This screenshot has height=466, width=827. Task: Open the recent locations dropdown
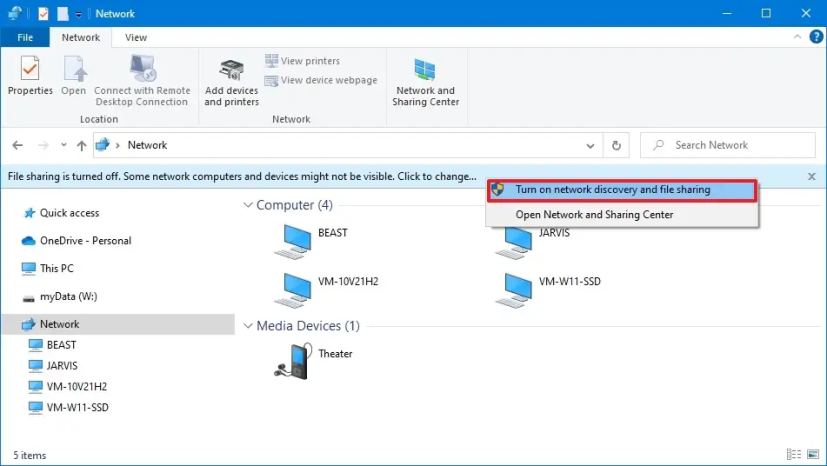(63, 145)
